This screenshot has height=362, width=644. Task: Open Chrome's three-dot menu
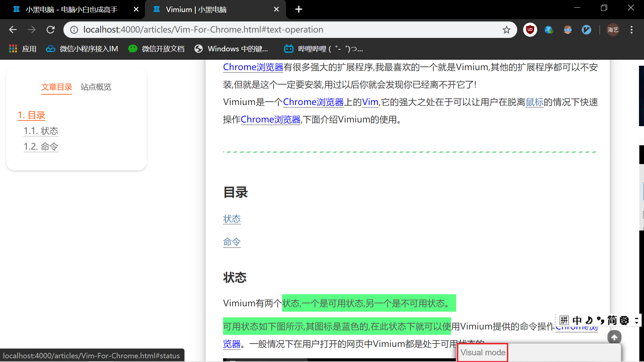(x=632, y=30)
